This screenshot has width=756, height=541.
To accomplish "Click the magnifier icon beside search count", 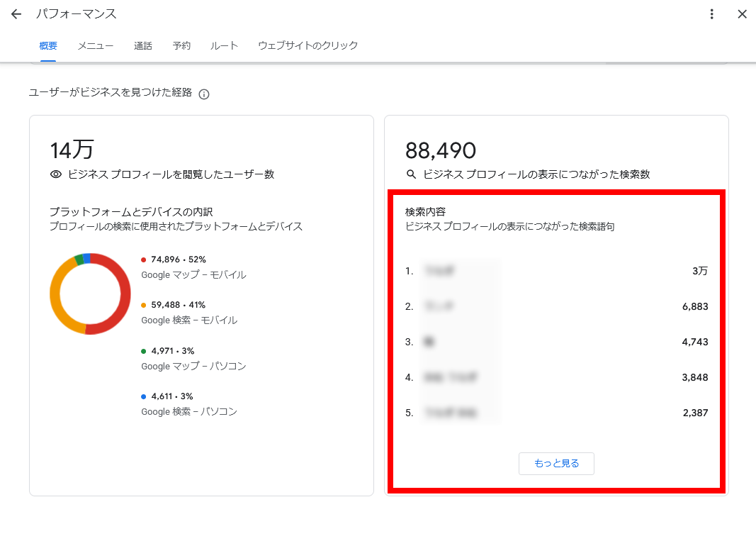I will click(x=411, y=174).
